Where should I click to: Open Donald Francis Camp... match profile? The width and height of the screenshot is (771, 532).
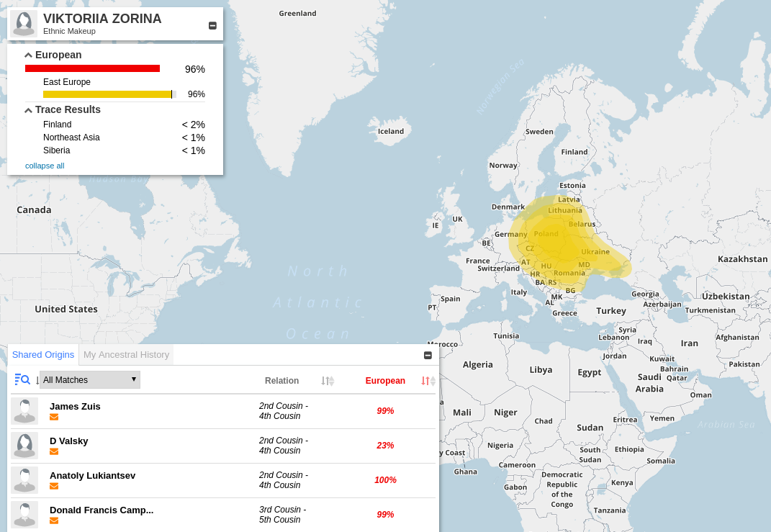pyautogui.click(x=102, y=510)
